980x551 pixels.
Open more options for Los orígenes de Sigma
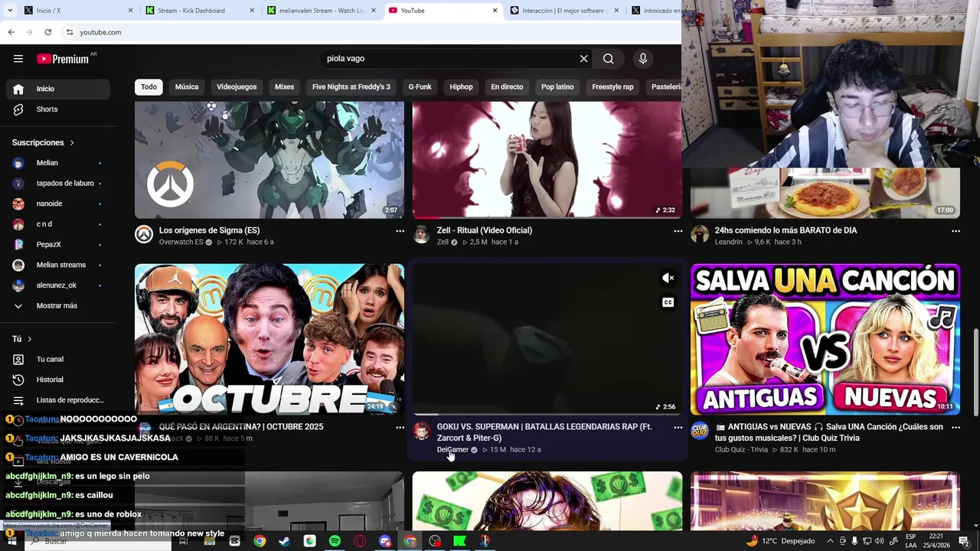pos(400,230)
